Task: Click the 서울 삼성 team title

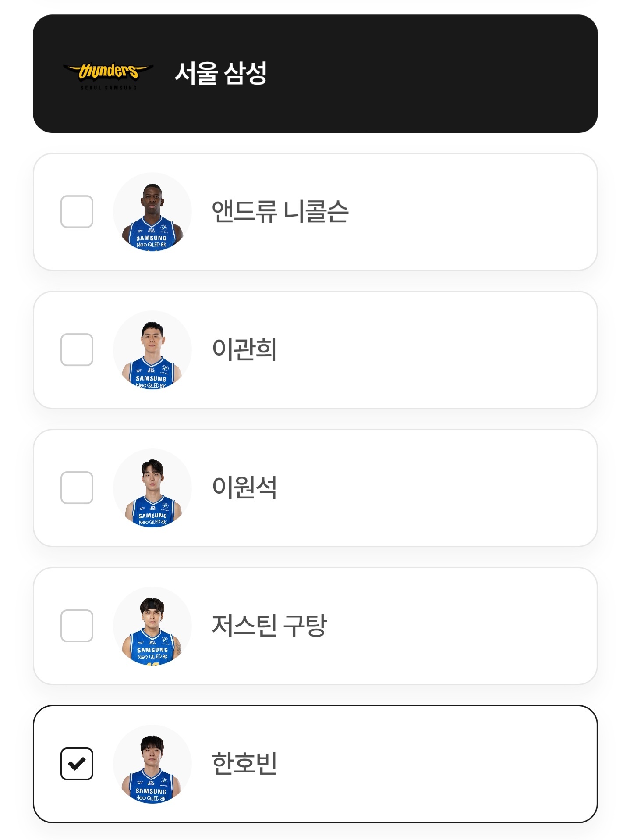Action: (221, 73)
